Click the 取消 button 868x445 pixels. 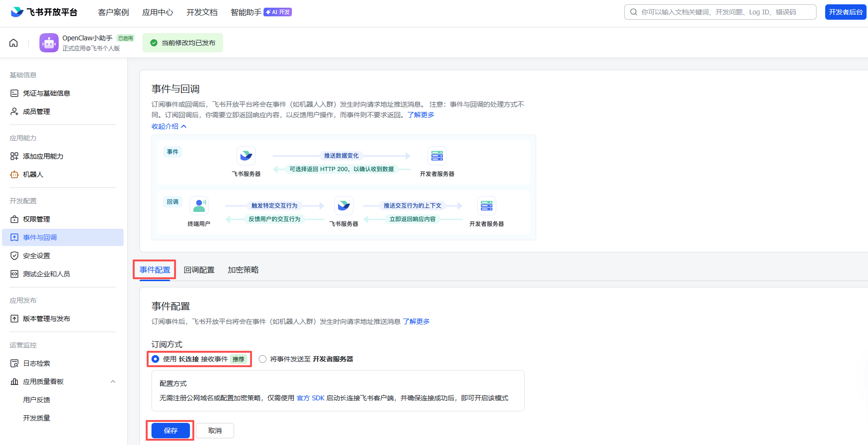(x=215, y=431)
